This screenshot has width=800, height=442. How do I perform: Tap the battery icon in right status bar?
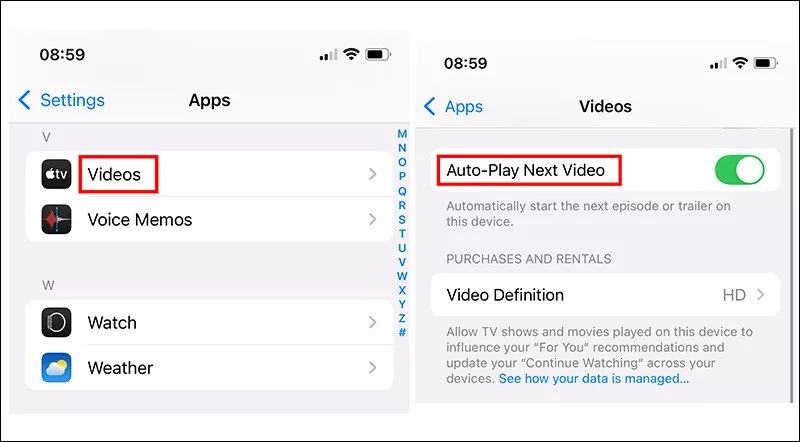coord(767,62)
